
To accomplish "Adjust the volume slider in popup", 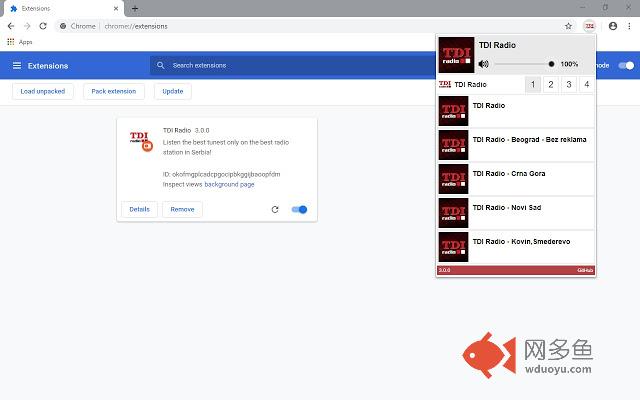I will click(x=524, y=64).
